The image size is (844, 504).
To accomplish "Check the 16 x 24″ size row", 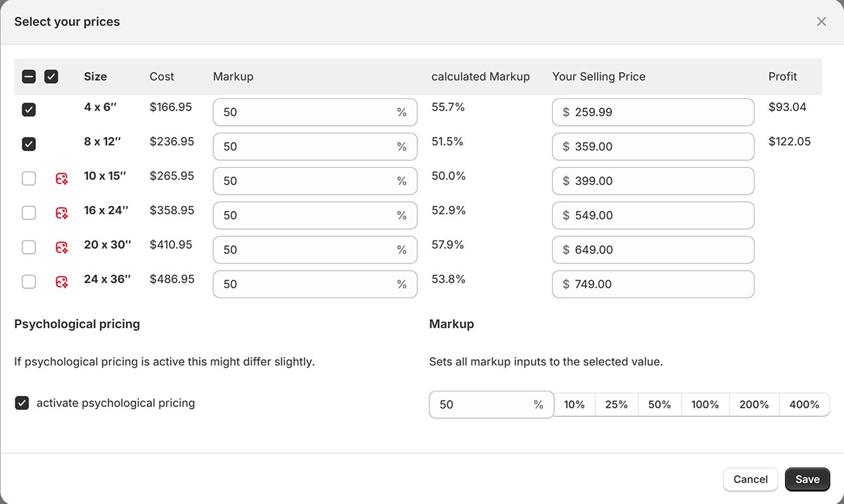I will click(29, 213).
